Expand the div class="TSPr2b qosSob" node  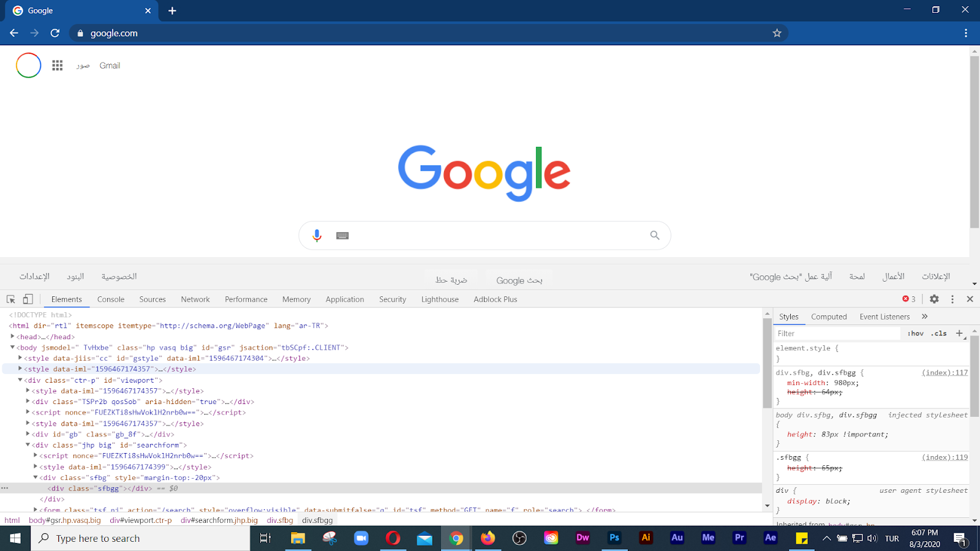(28, 401)
